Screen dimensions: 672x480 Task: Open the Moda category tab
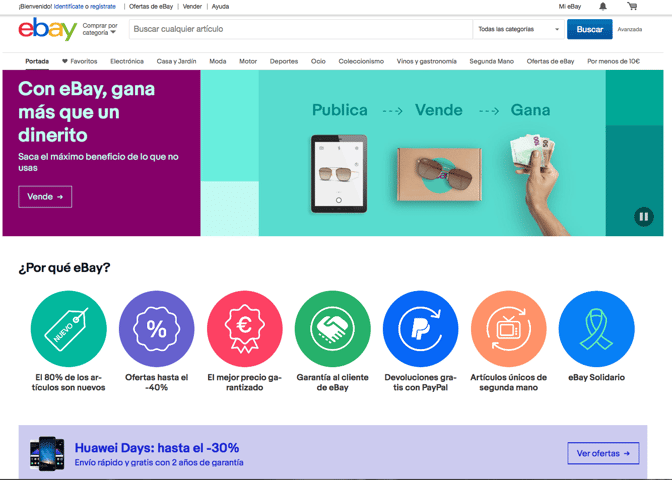(x=218, y=61)
